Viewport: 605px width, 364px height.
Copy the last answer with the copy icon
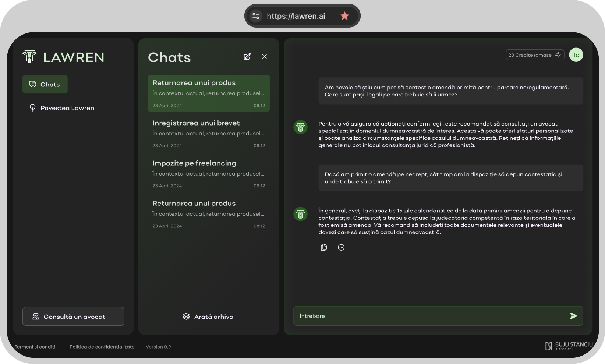[324, 247]
